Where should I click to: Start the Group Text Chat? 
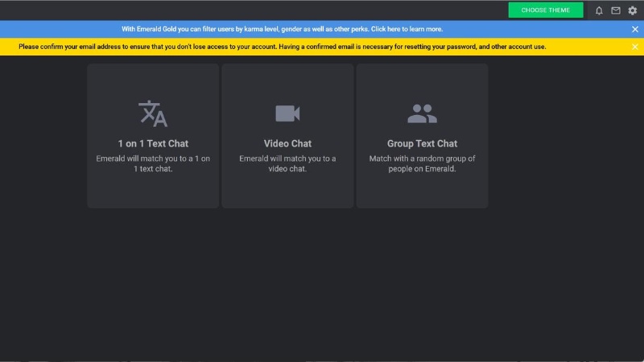(x=422, y=135)
